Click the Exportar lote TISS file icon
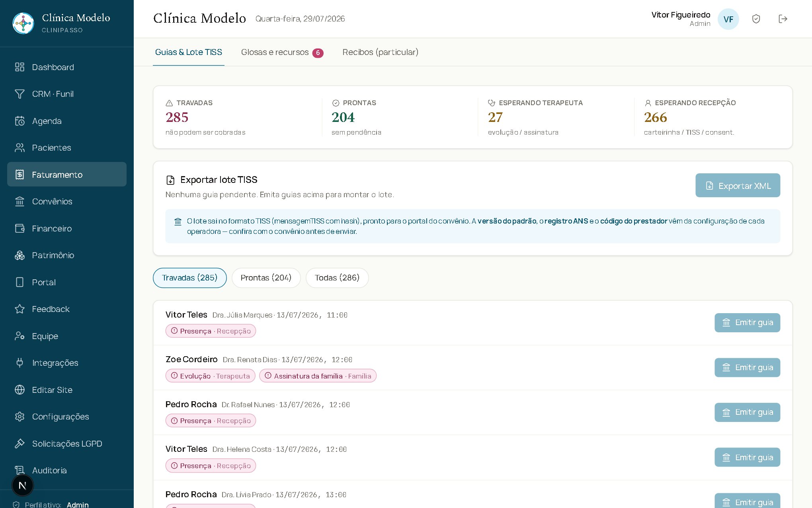The height and width of the screenshot is (508, 812). click(170, 180)
